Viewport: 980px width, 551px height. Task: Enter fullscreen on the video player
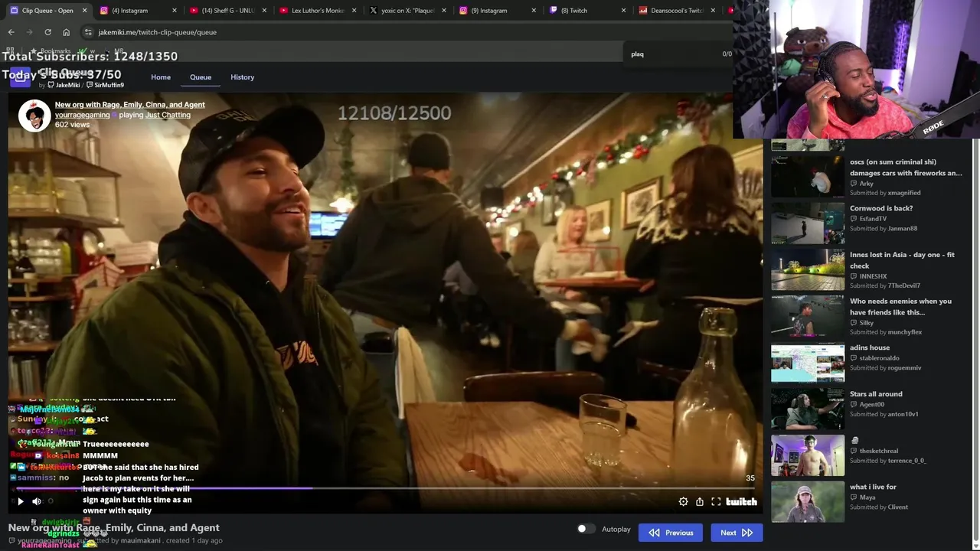[716, 501]
